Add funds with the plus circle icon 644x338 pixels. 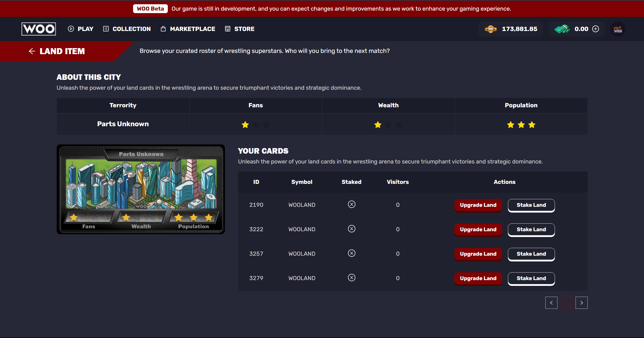point(596,29)
